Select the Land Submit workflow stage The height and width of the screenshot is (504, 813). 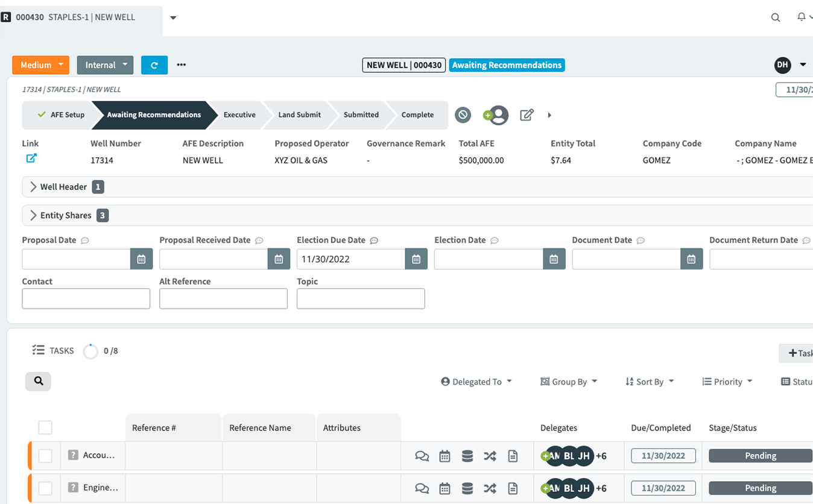coord(300,115)
